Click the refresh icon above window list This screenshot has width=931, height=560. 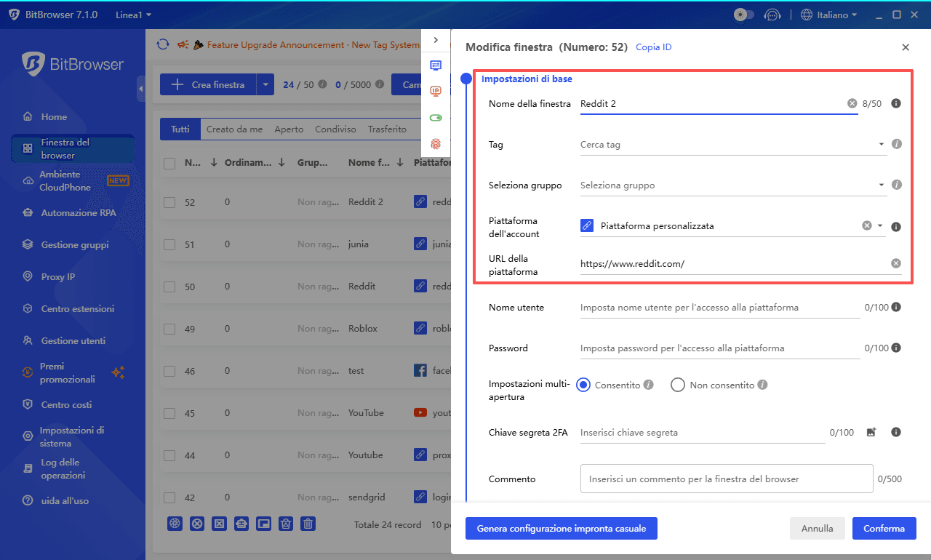pyautogui.click(x=163, y=44)
